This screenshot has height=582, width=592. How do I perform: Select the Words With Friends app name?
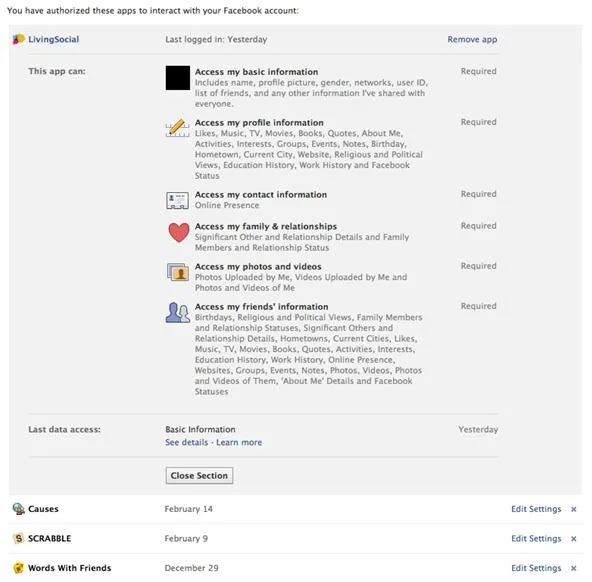pyautogui.click(x=70, y=568)
